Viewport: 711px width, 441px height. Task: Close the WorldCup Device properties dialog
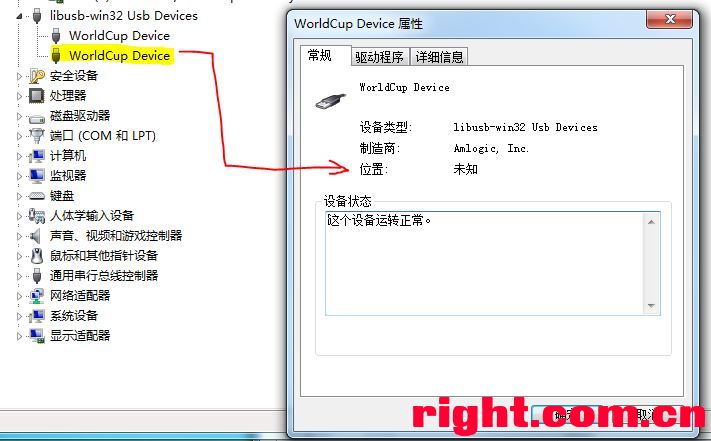(669, 19)
